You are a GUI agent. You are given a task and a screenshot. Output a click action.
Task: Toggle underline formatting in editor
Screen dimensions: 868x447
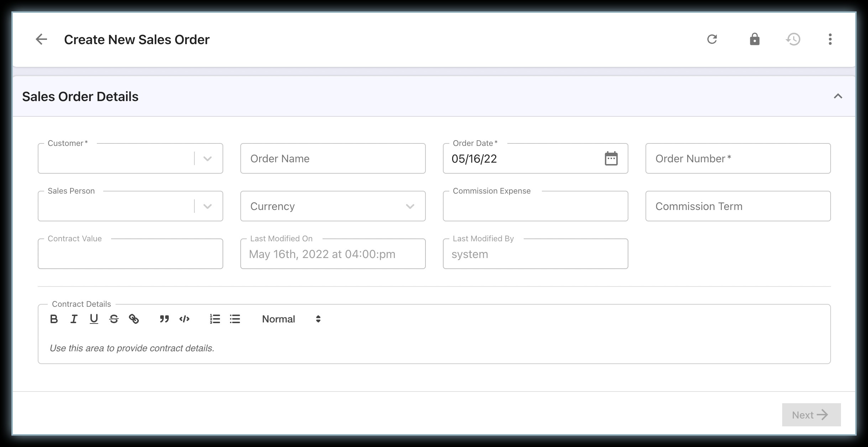(x=94, y=319)
